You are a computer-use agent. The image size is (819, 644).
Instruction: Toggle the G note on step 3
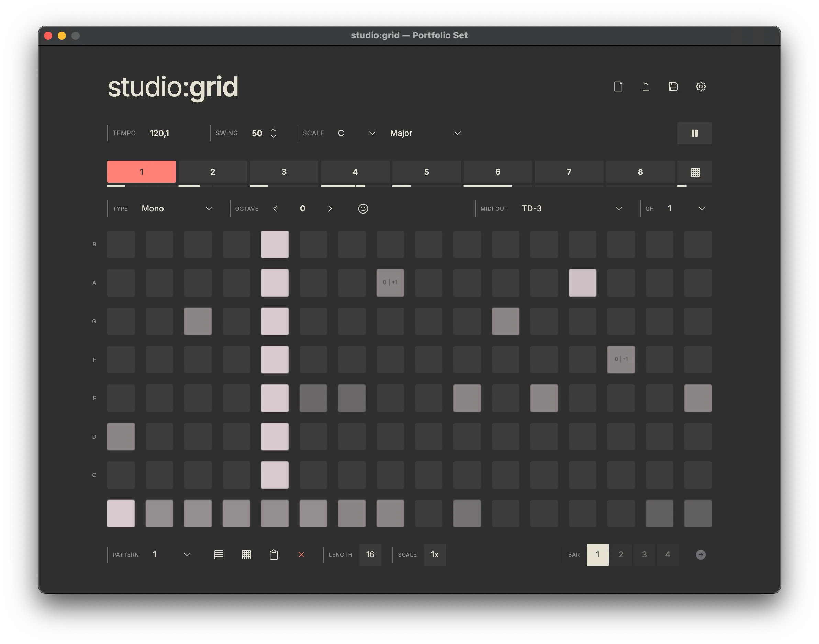point(198,321)
